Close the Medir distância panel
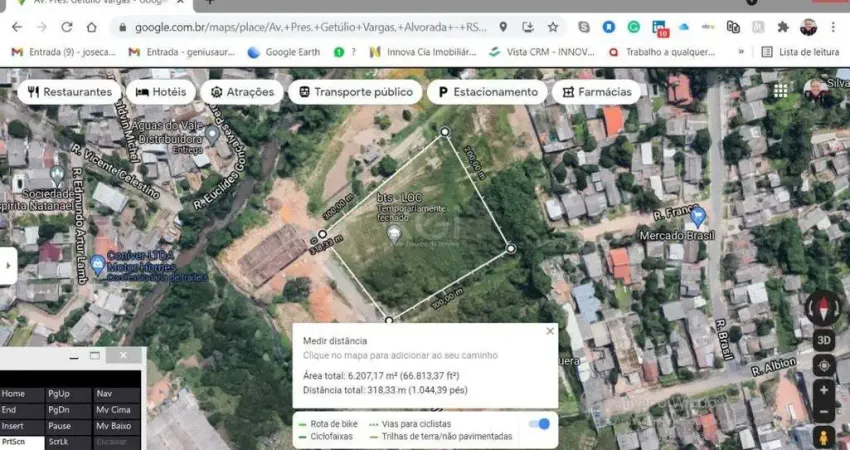This screenshot has height=450, width=850. click(x=550, y=331)
